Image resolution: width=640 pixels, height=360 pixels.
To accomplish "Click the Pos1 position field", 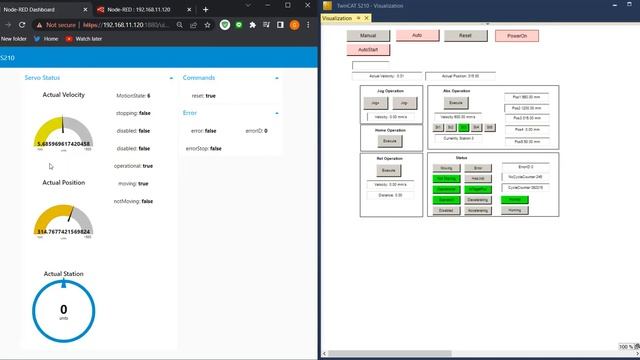I will 527,97.
